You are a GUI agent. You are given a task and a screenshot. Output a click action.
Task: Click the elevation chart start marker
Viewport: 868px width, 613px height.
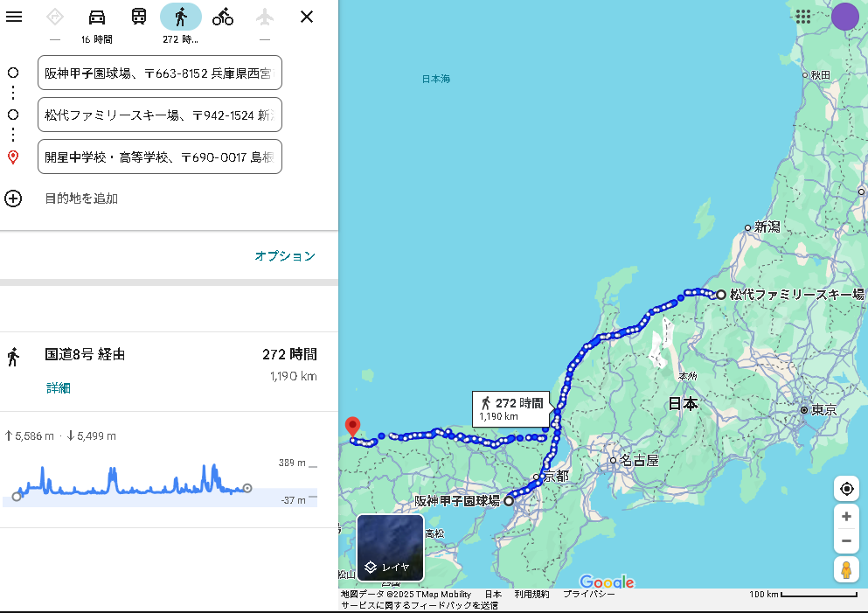tap(17, 497)
